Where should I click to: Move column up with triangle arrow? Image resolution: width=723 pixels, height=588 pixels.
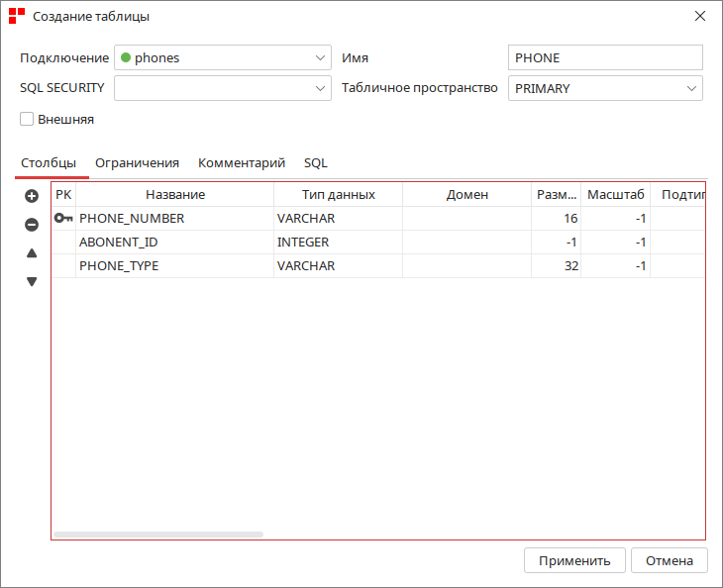click(x=32, y=253)
